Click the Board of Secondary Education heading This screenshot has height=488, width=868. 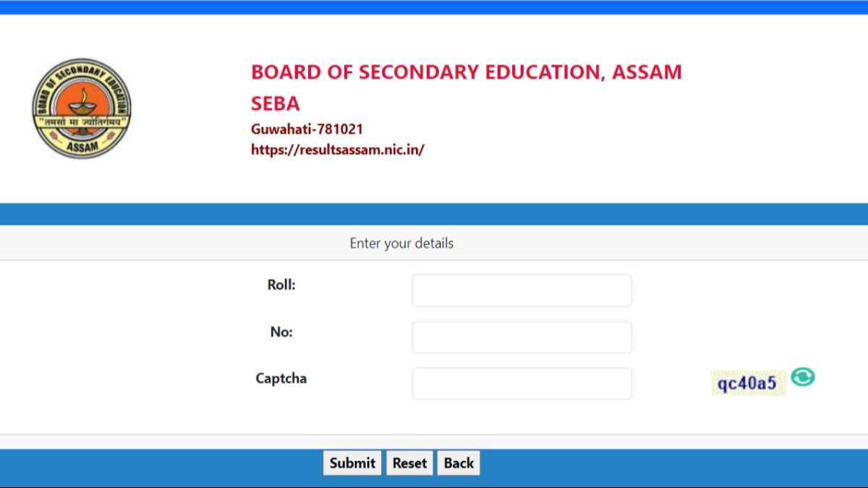click(466, 72)
